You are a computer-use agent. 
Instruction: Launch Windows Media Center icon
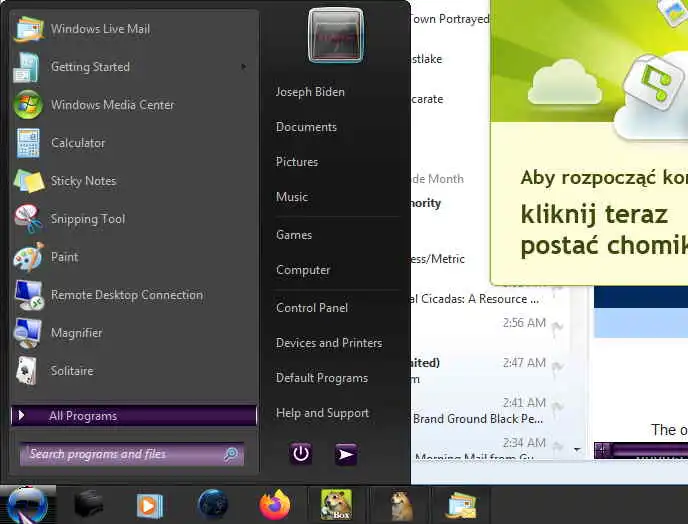coord(28,105)
